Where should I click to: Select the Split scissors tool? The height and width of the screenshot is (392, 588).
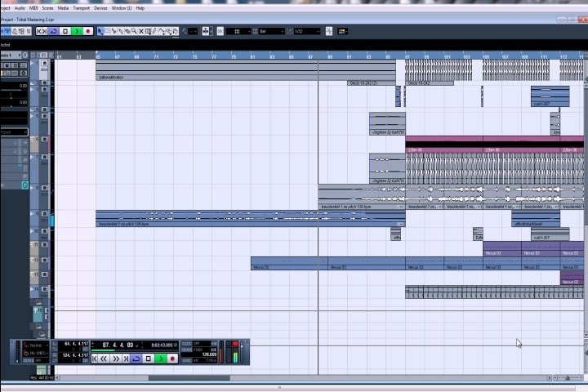114,32
